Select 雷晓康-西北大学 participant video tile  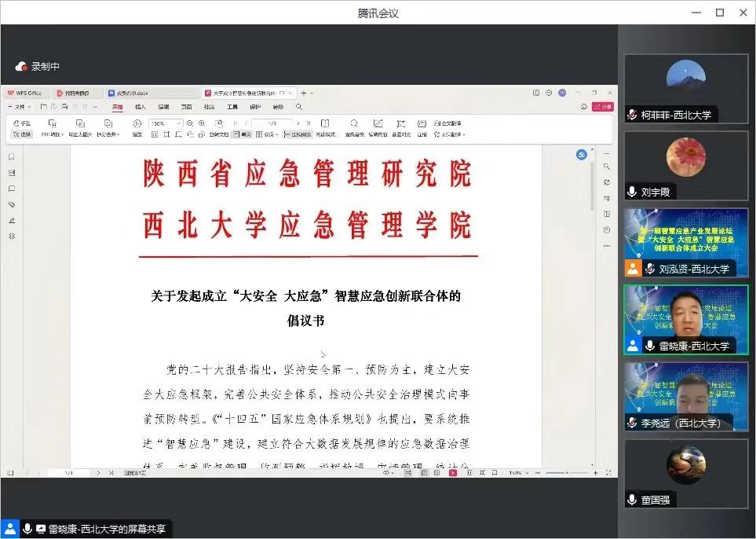click(x=685, y=319)
